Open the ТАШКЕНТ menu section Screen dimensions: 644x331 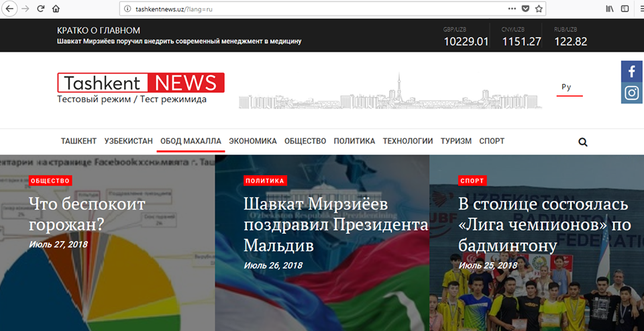click(79, 141)
